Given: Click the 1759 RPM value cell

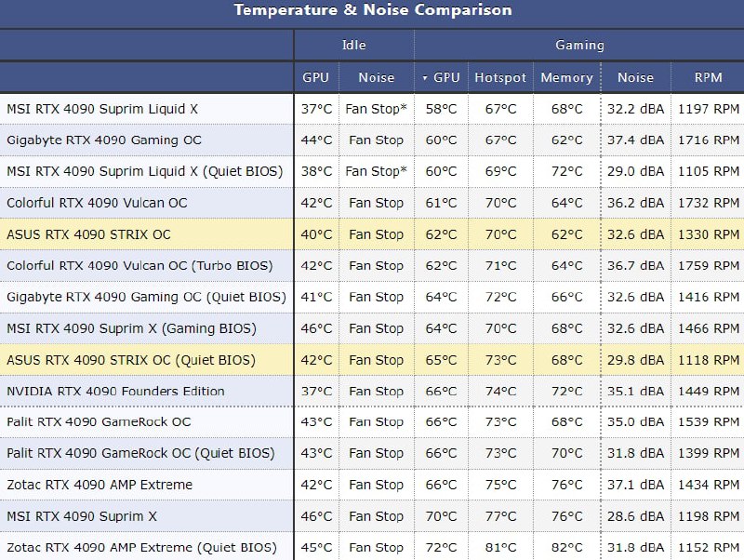Looking at the screenshot, I should [x=708, y=266].
